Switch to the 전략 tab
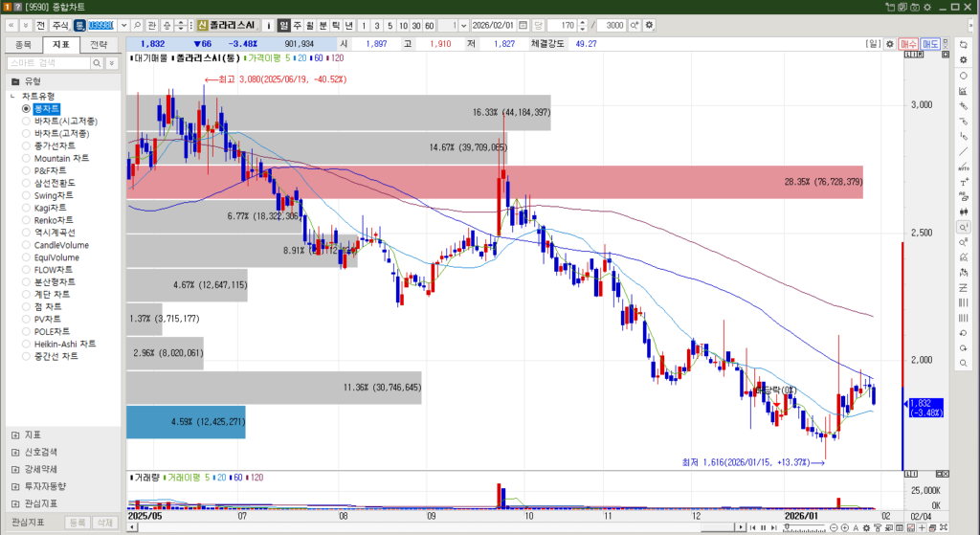The height and width of the screenshot is (535, 980). [x=99, y=44]
